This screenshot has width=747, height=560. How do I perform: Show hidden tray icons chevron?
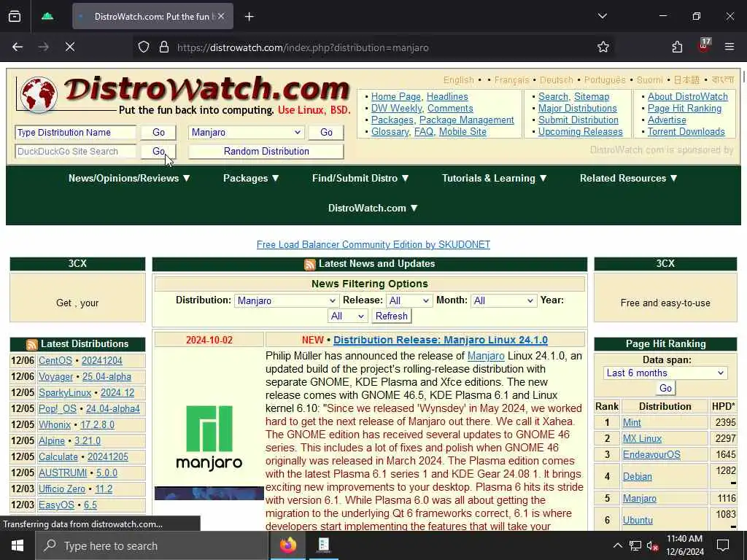tap(617, 545)
